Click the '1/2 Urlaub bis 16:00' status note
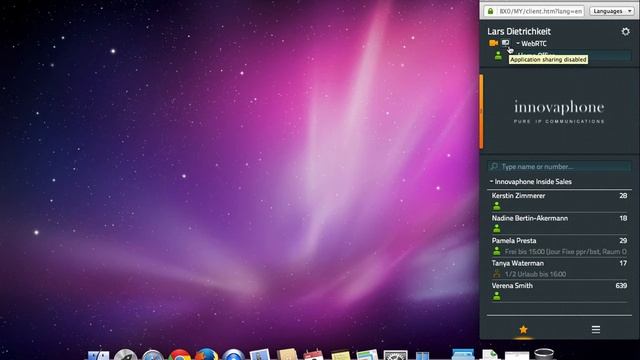Viewport: 640px width, 360px height. (x=535, y=274)
